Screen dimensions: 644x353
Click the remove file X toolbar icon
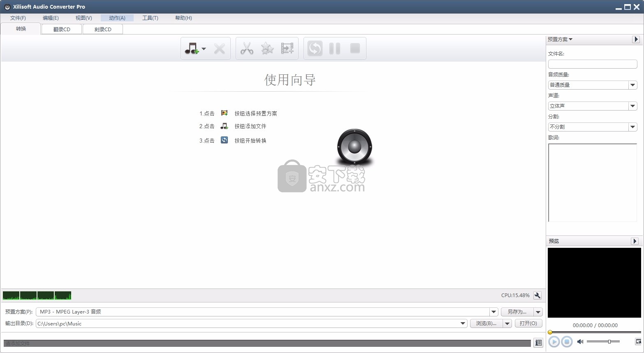(x=220, y=48)
